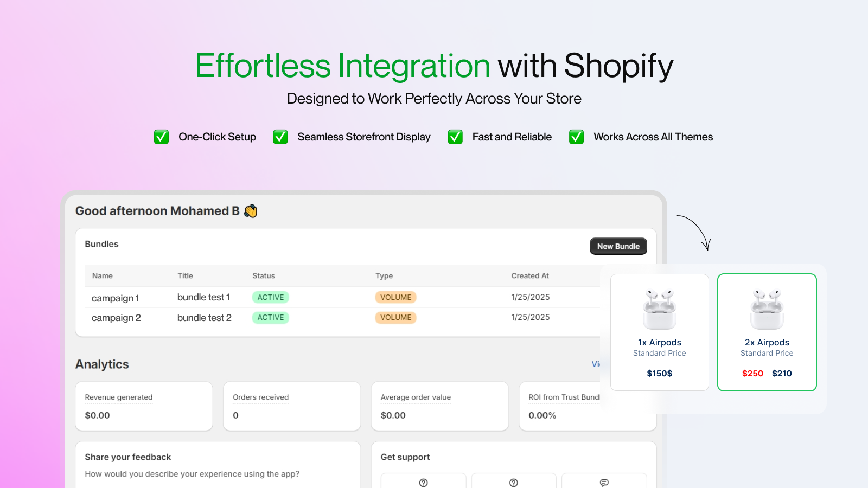This screenshot has height=488, width=868.
Task: Click the Average order value label
Action: pyautogui.click(x=416, y=397)
